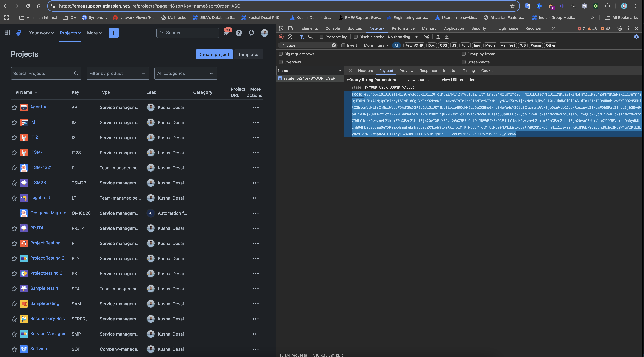Image resolution: width=644 pixels, height=357 pixels.
Task: Click the Search Projects input field
Action: click(42, 73)
